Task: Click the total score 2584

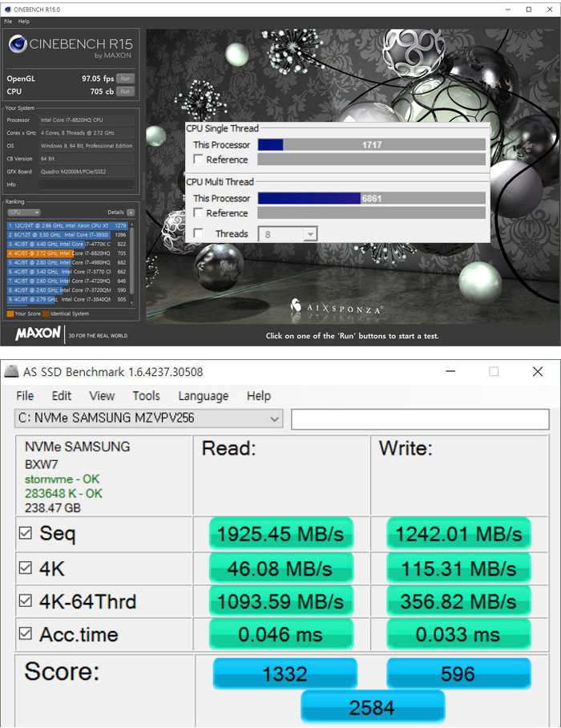Action: (373, 707)
